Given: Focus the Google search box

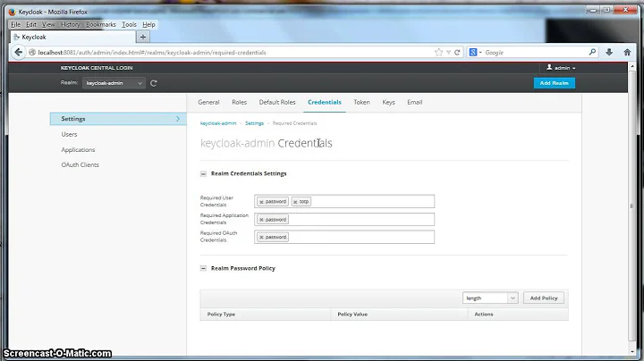Looking at the screenshot, I should pos(535,52).
